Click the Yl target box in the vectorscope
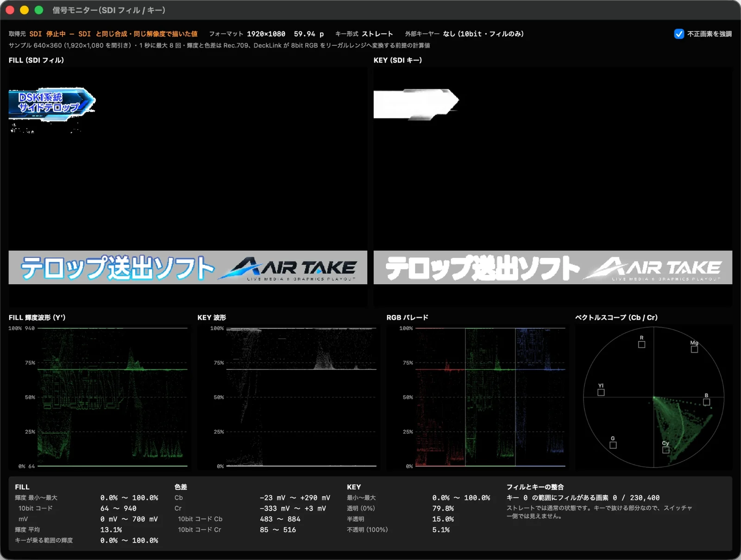 click(x=601, y=392)
